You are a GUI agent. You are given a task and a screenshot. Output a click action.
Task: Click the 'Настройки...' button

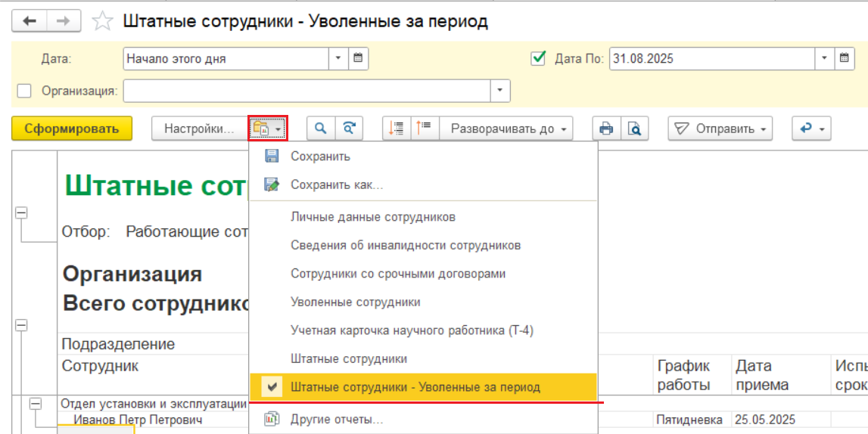pos(199,129)
